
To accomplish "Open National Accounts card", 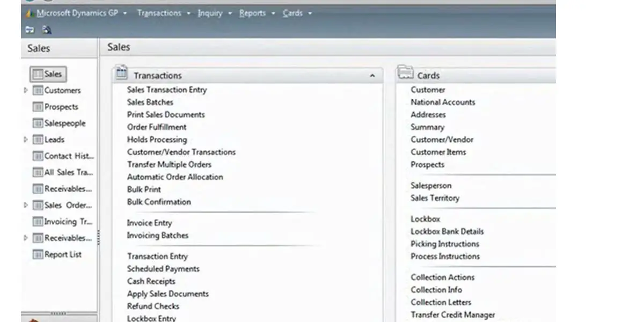I will click(443, 102).
